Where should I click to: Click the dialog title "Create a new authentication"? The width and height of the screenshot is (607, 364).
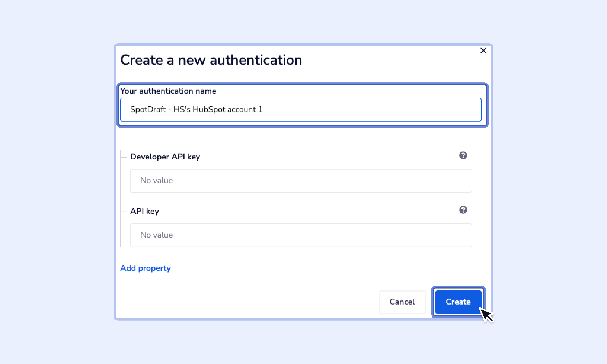coord(211,60)
